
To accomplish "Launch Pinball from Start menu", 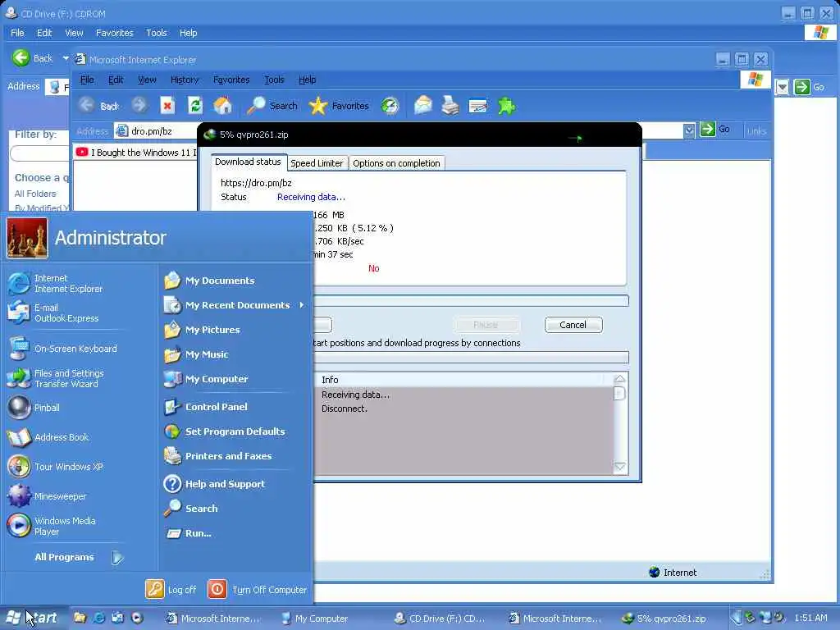I will pyautogui.click(x=34, y=408).
